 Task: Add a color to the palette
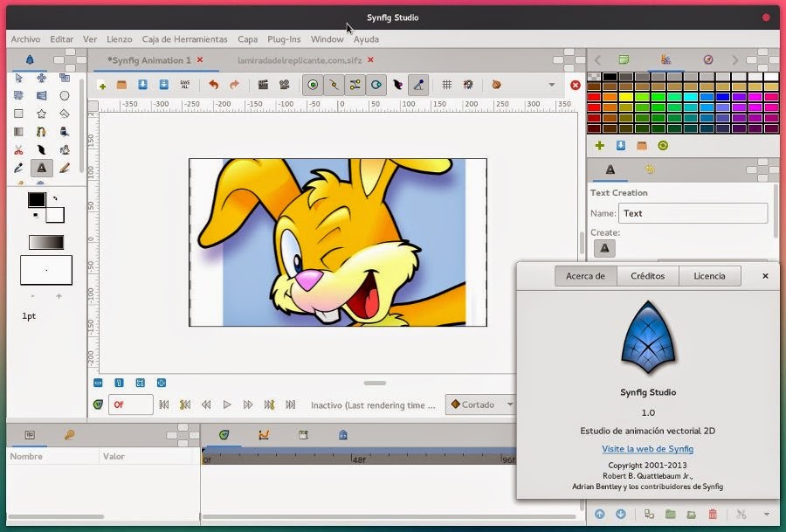coord(599,146)
